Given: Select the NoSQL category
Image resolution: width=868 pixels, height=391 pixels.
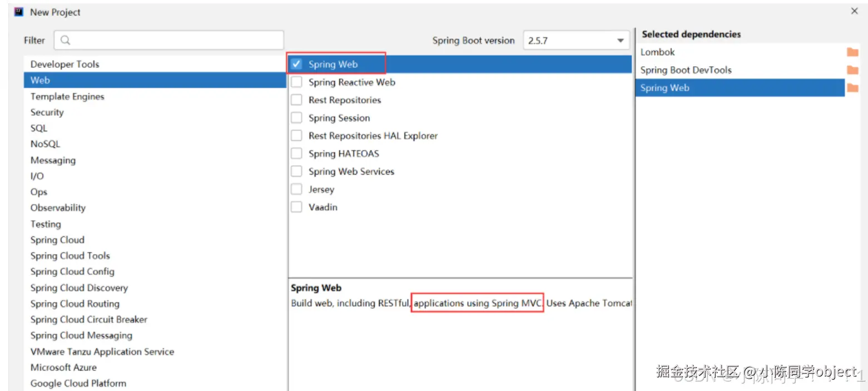Looking at the screenshot, I should (x=155, y=144).
